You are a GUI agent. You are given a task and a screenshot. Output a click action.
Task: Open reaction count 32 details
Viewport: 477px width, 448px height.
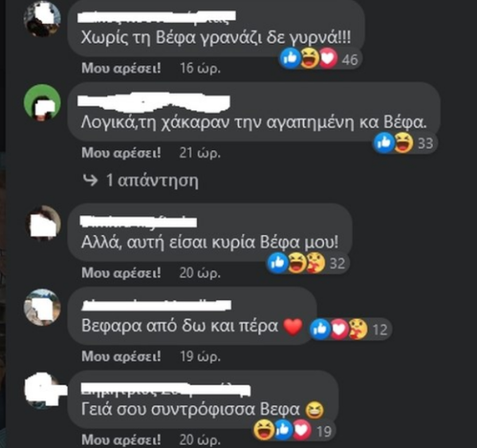(337, 263)
